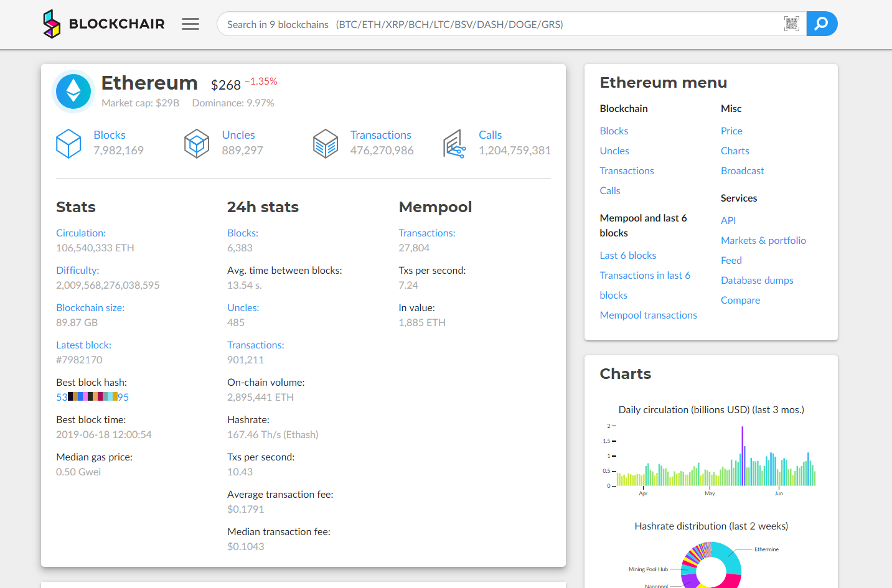Click the $0.1043 median transaction fee

(245, 546)
